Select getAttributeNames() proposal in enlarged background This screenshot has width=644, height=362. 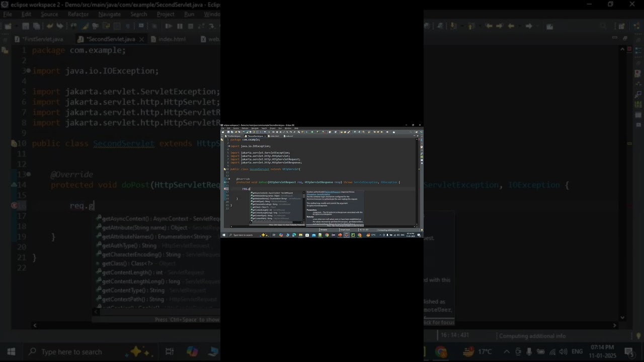tap(158, 237)
